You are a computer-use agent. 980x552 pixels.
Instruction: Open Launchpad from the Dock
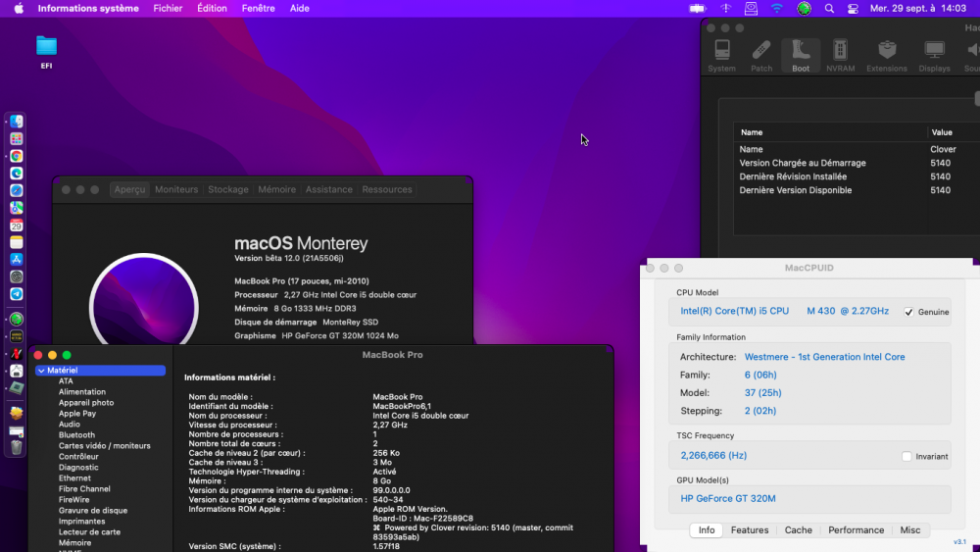tap(17, 139)
